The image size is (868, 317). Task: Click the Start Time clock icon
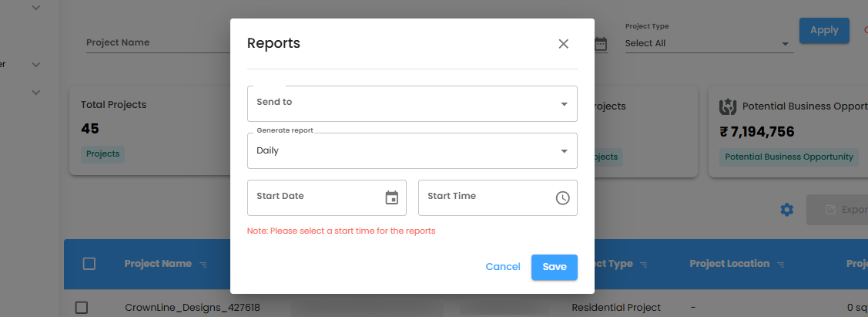pos(563,198)
